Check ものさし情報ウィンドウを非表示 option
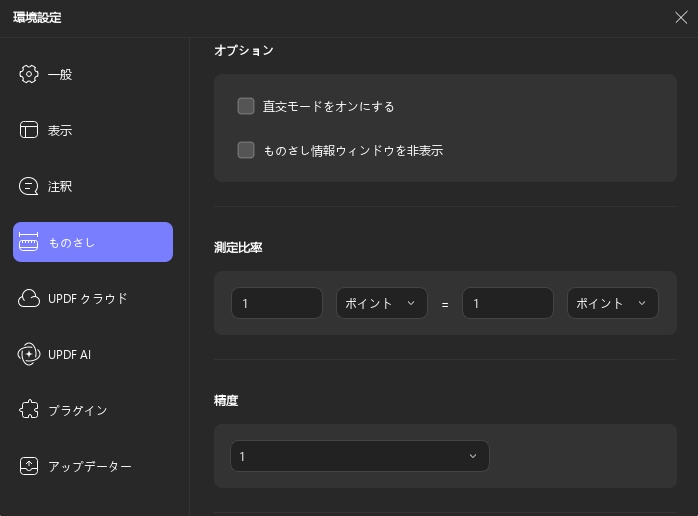 coord(246,150)
